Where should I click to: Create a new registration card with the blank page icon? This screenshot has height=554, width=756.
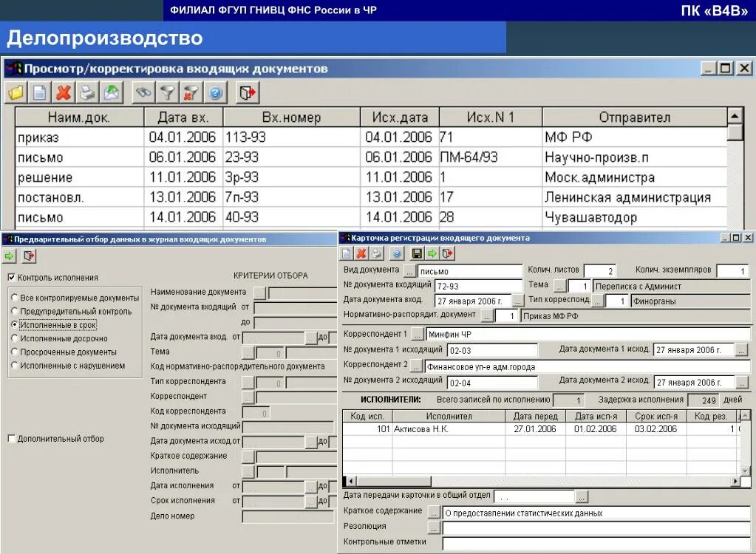tap(347, 253)
